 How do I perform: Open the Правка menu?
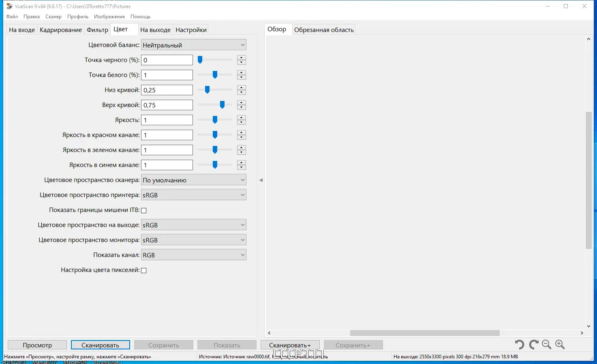(32, 17)
